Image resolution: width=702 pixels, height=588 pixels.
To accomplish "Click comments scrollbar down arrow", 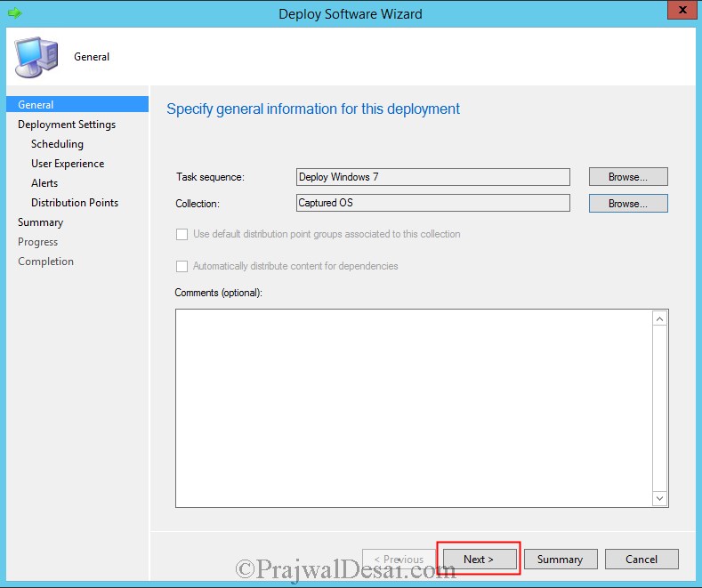I will click(x=659, y=498).
